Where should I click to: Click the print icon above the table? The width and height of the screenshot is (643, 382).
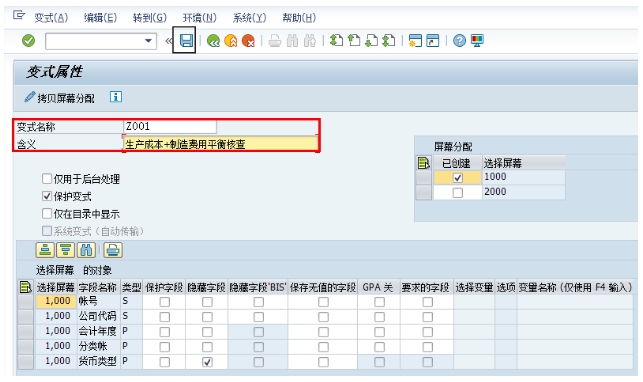pos(113,250)
